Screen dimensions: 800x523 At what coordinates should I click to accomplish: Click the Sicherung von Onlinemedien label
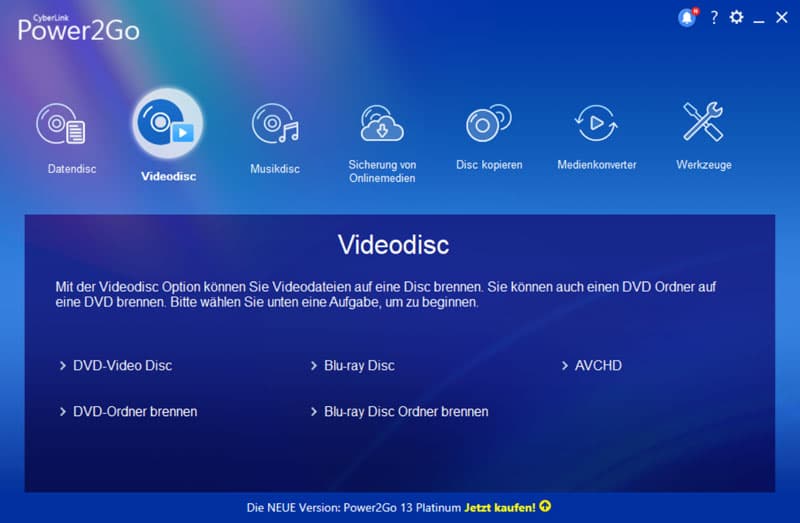(382, 171)
